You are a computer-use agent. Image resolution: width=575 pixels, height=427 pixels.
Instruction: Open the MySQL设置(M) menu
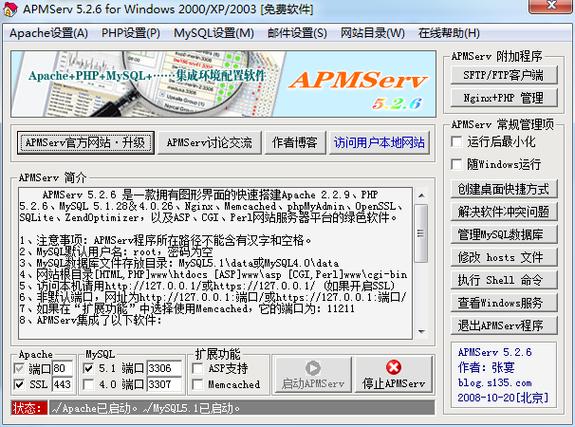point(214,33)
